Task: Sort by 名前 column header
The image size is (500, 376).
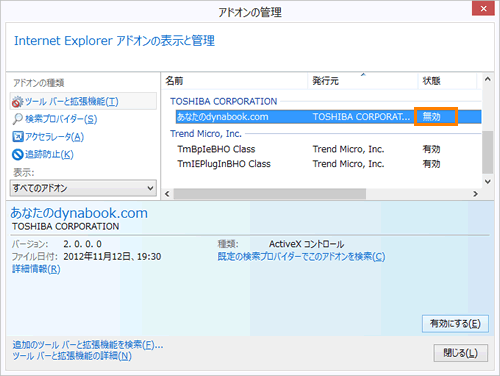Action: pyautogui.click(x=235, y=81)
